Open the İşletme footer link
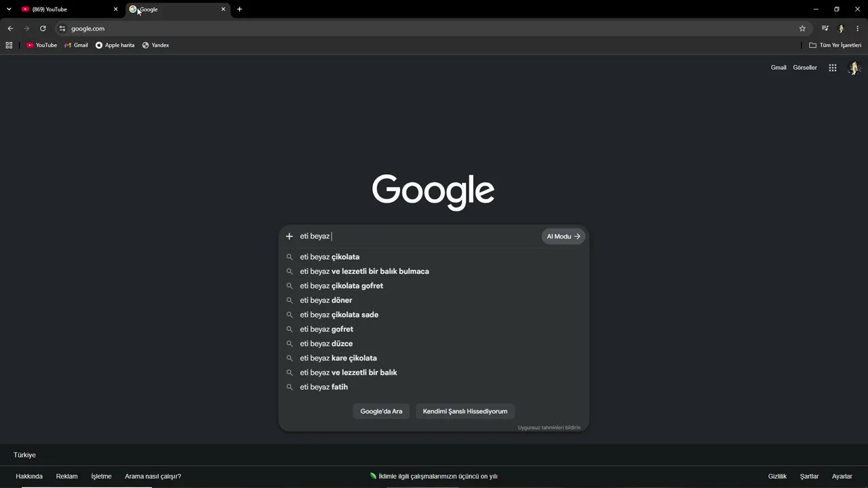868x488 pixels. (101, 476)
